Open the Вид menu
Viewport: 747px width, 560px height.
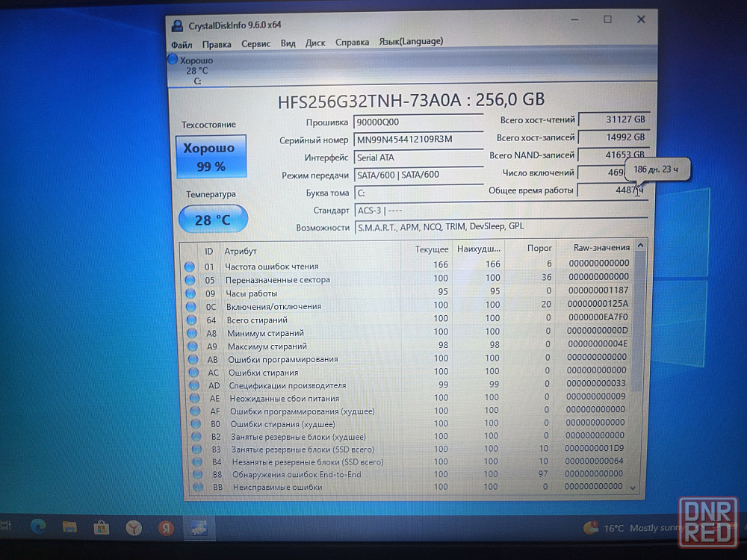click(x=288, y=43)
